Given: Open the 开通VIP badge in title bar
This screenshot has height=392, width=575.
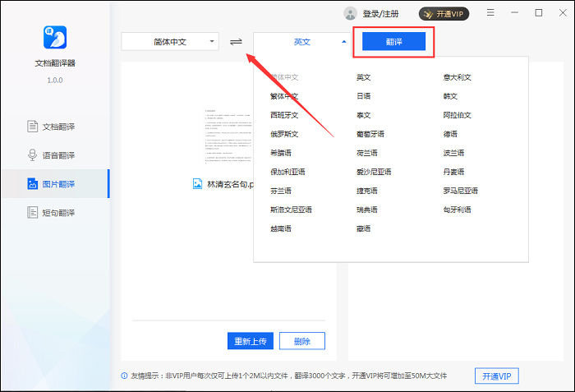Looking at the screenshot, I should [x=444, y=13].
